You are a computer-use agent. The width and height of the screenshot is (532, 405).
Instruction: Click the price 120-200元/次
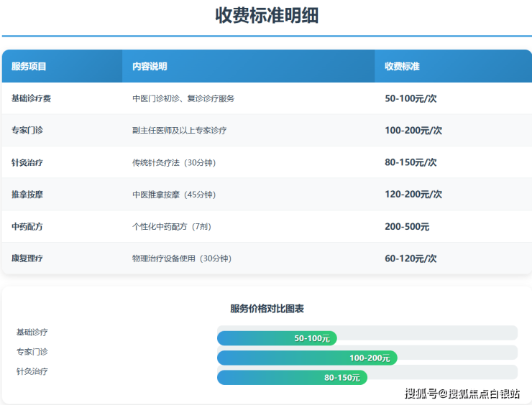pos(413,195)
